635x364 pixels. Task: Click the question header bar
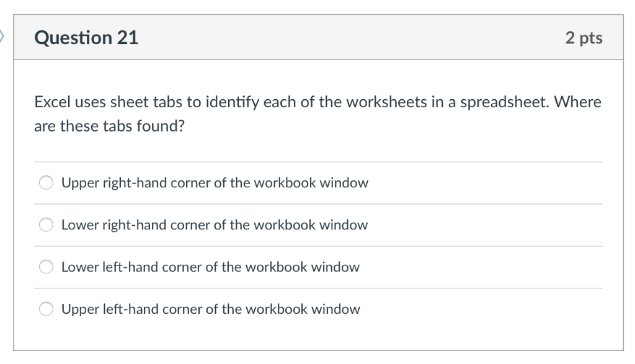(x=317, y=37)
